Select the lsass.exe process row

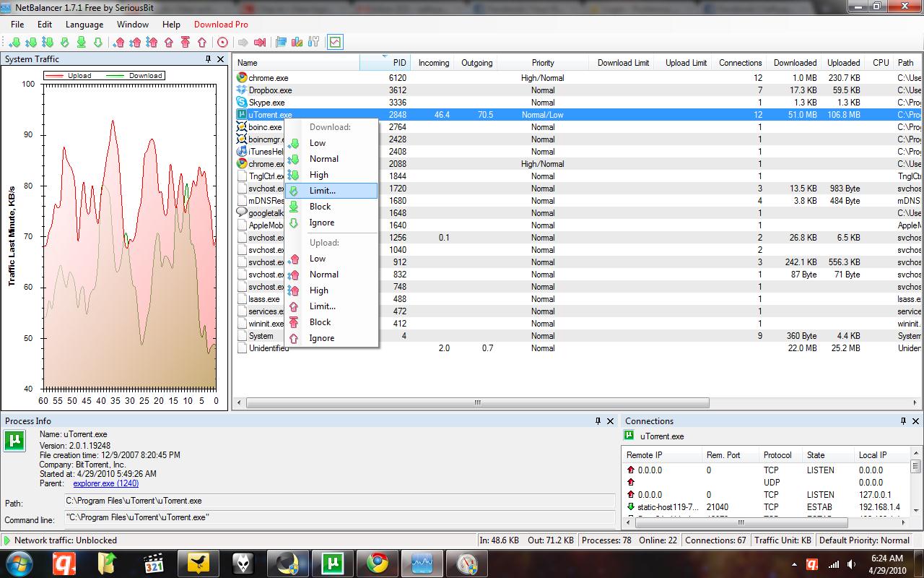coord(577,299)
